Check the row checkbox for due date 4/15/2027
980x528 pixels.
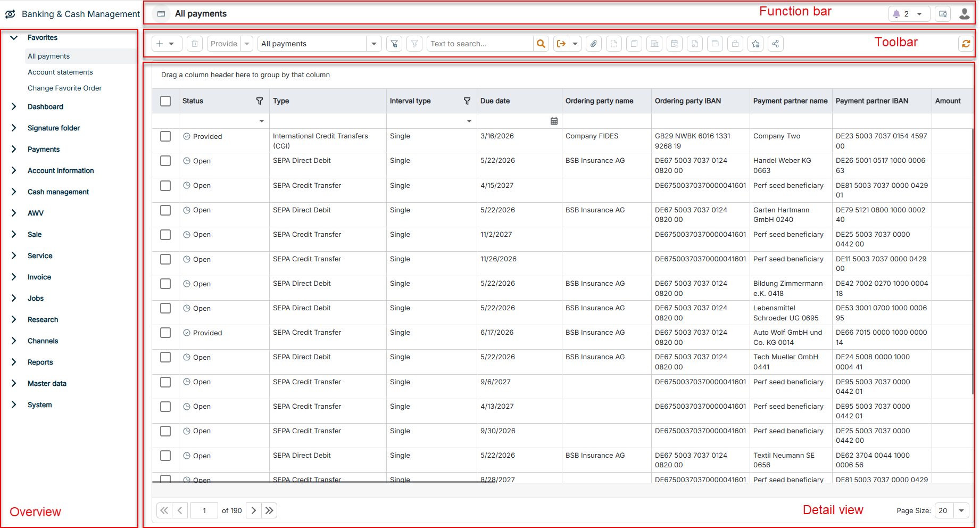coord(165,186)
